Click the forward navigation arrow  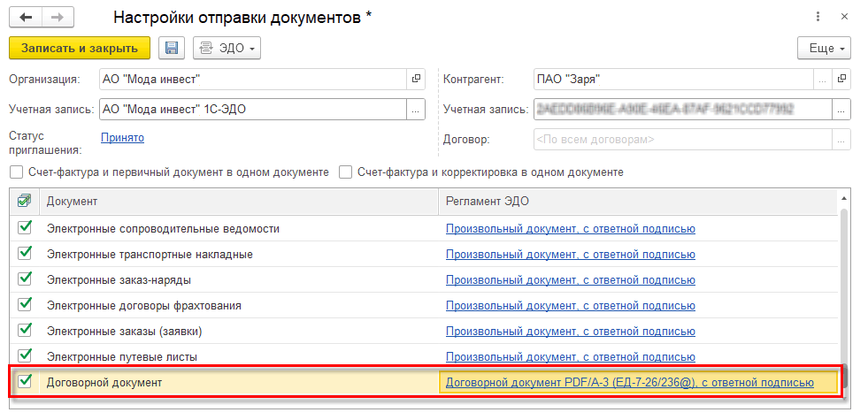(58, 18)
